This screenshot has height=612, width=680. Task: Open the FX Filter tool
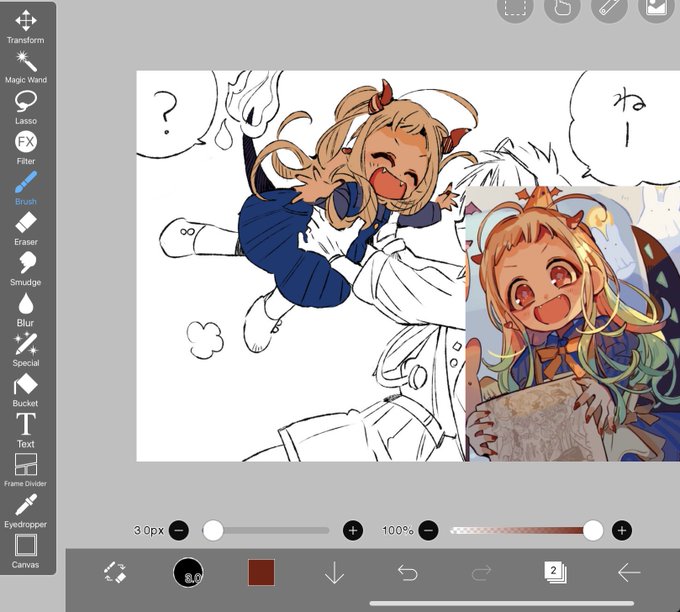tap(26, 147)
